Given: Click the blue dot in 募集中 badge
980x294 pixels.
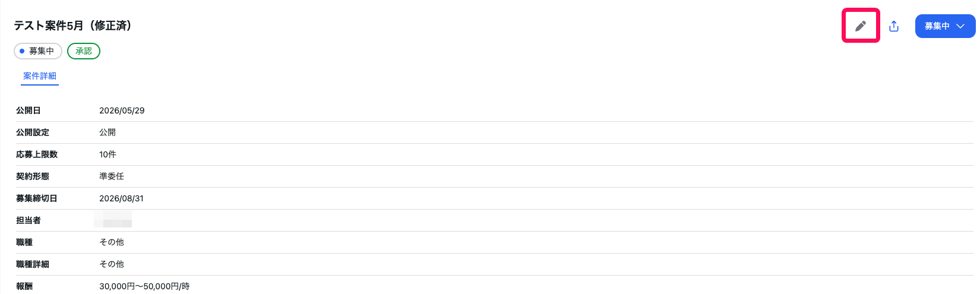Looking at the screenshot, I should (22, 51).
